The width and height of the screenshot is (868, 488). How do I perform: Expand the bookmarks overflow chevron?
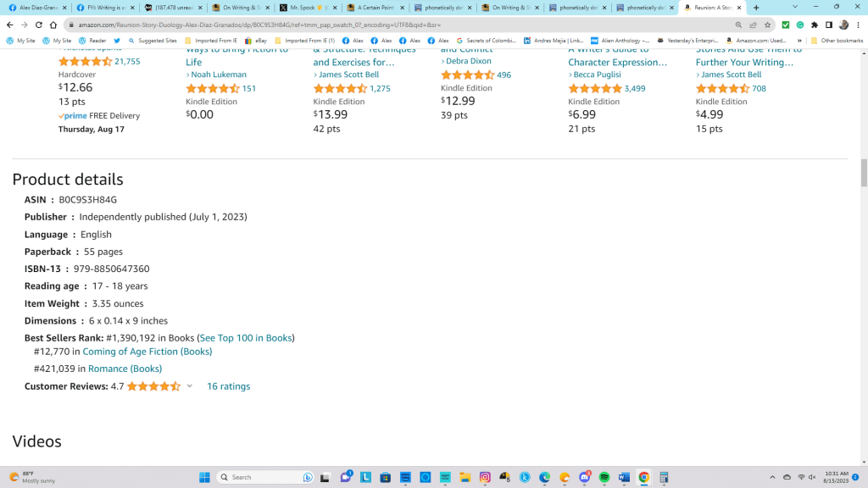799,40
